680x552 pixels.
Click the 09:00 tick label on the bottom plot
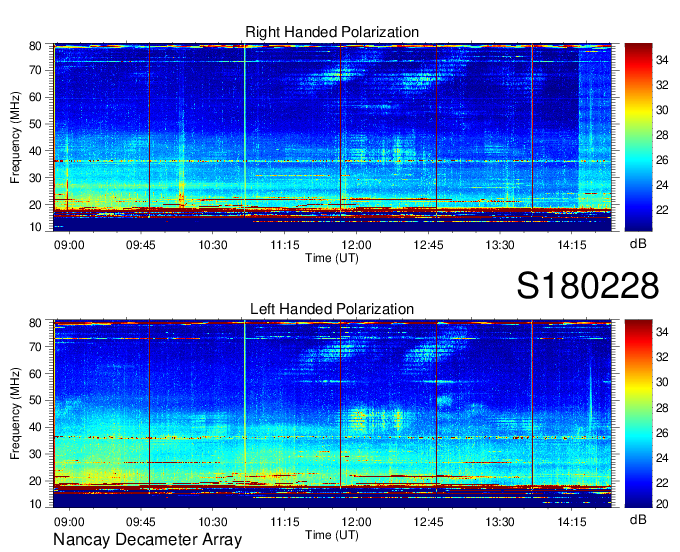[x=69, y=522]
